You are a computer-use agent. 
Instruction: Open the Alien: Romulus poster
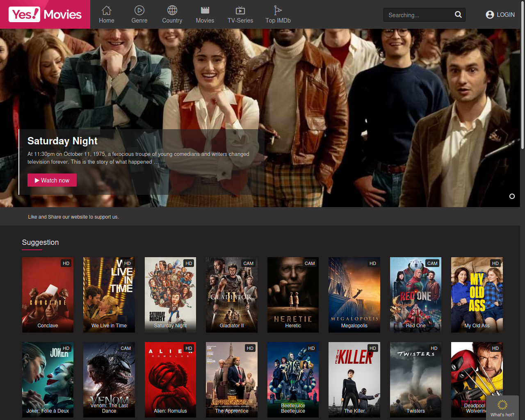pos(170,380)
